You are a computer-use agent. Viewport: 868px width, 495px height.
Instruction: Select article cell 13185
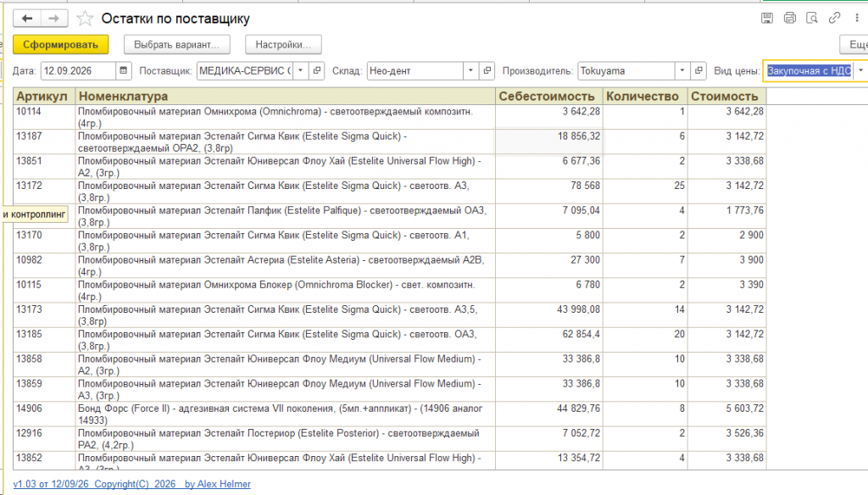pos(44,340)
